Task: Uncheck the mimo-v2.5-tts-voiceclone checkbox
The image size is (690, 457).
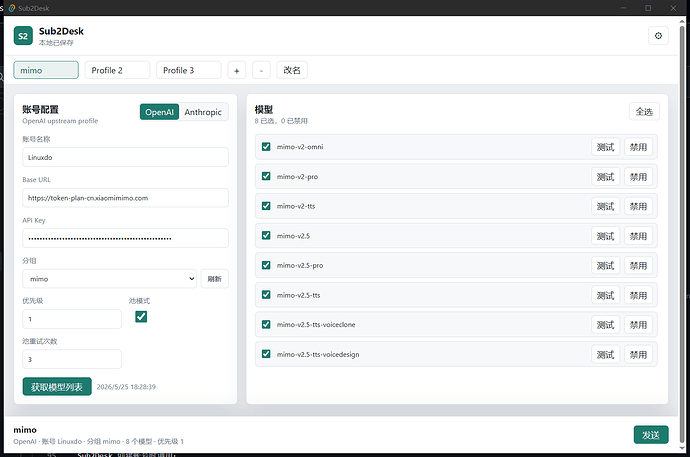Action: [x=266, y=324]
